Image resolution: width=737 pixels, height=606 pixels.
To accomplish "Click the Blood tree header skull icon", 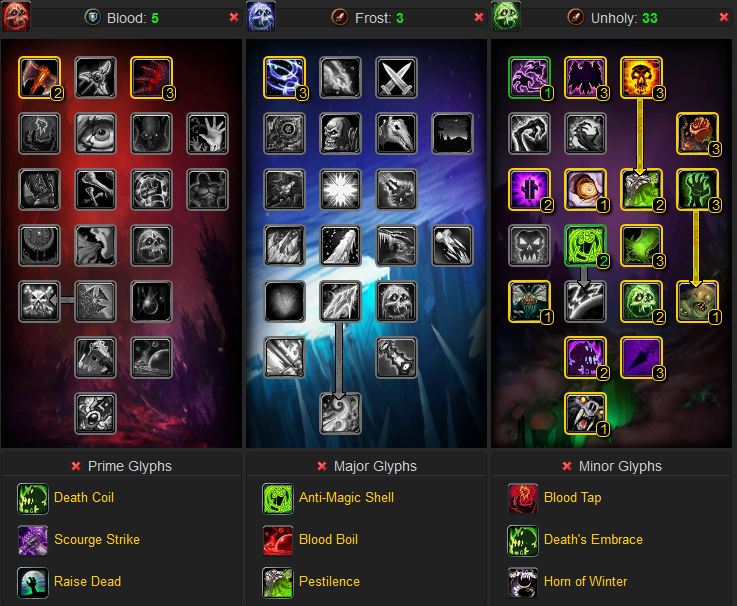I will pyautogui.click(x=16, y=16).
